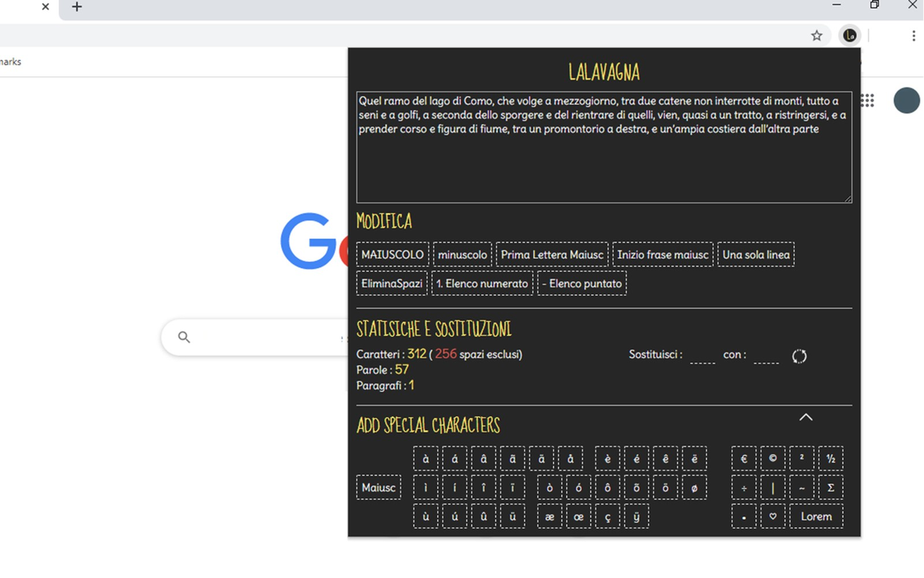Remove spaces with EliminaSpazi
924x578 pixels.
tap(391, 283)
